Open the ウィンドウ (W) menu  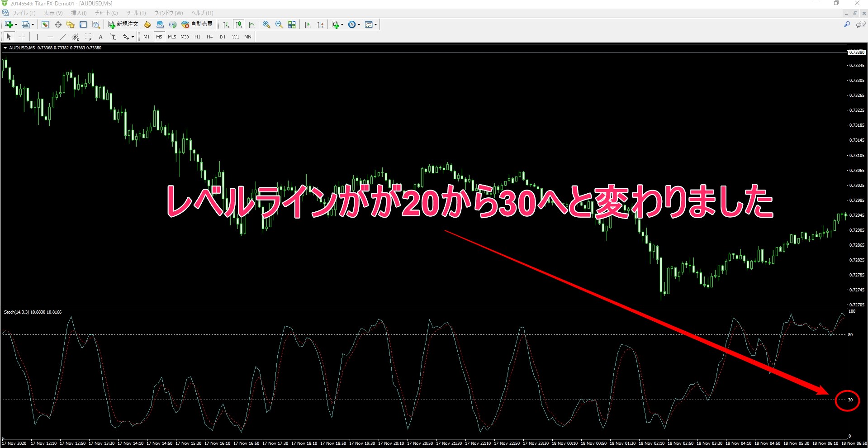(x=169, y=13)
